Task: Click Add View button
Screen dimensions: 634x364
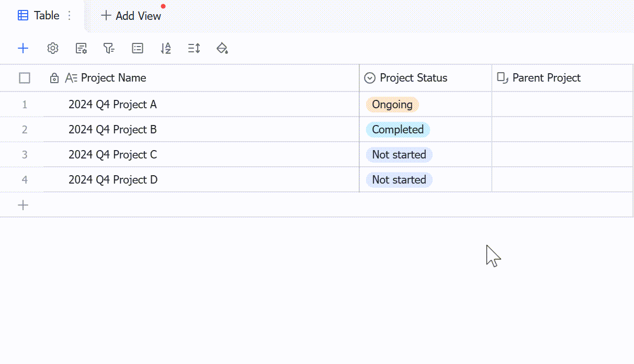Action: coord(131,16)
